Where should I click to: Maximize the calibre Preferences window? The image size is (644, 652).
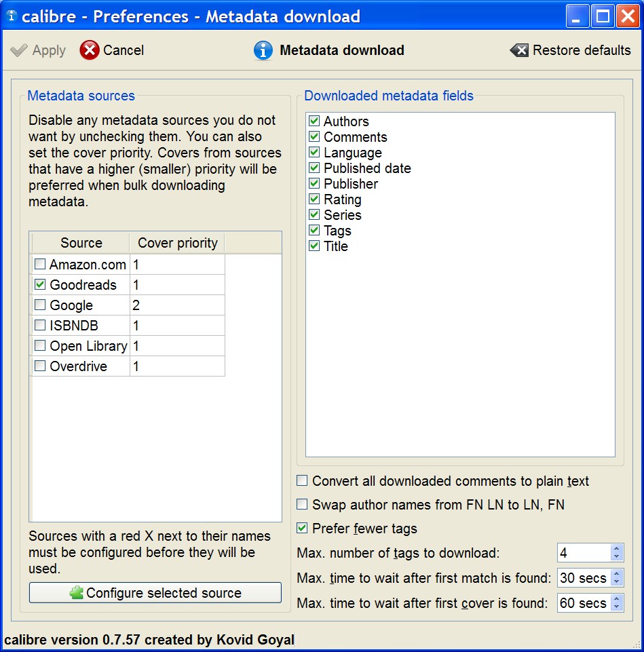603,16
